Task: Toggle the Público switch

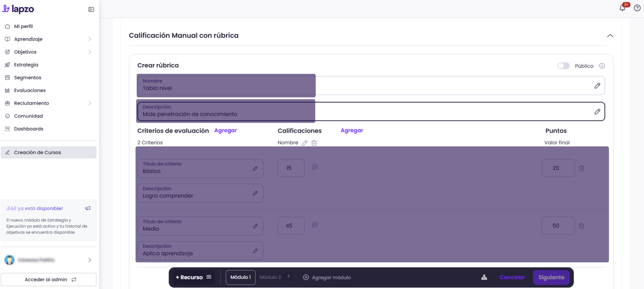Action: pyautogui.click(x=563, y=66)
